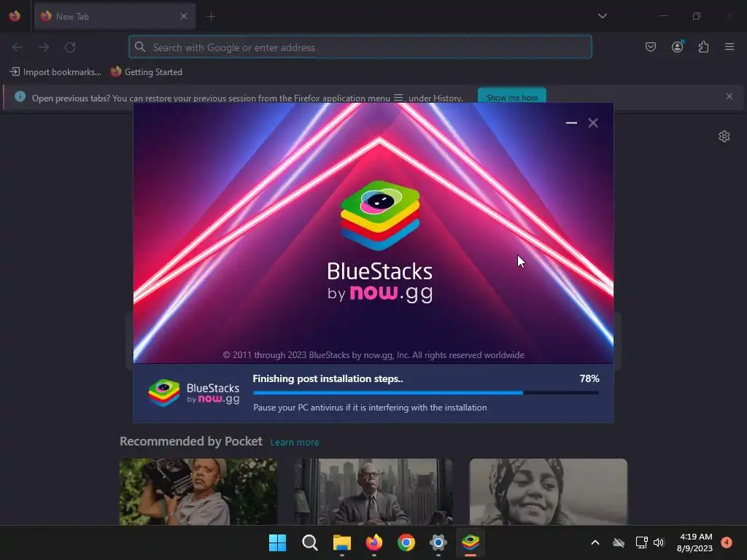Click the magnifier icon in the address bar
The image size is (747, 560).
point(139,47)
